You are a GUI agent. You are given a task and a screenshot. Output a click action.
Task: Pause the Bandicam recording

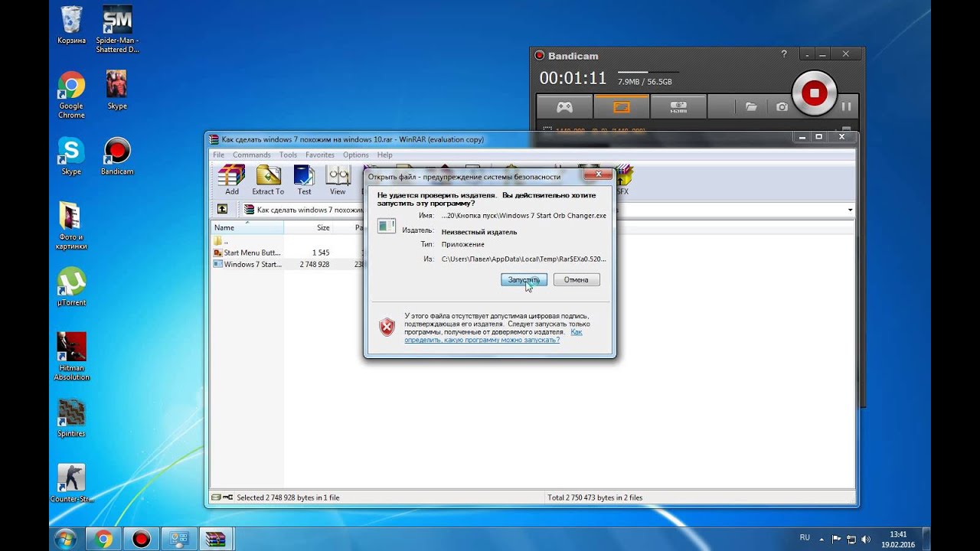tap(846, 107)
